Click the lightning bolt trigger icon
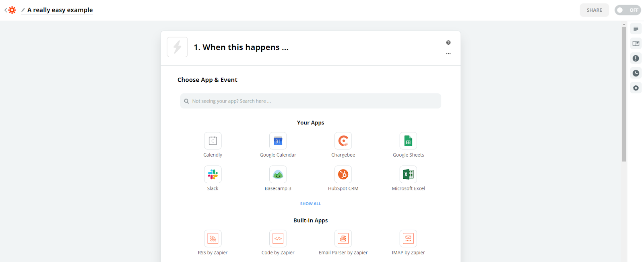The width and height of the screenshot is (644, 262). tap(177, 47)
